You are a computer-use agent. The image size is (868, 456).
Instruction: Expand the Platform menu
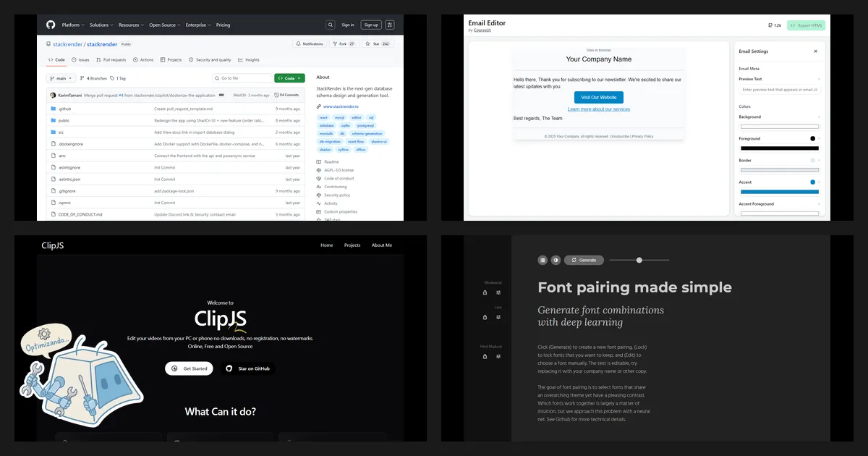(x=72, y=25)
